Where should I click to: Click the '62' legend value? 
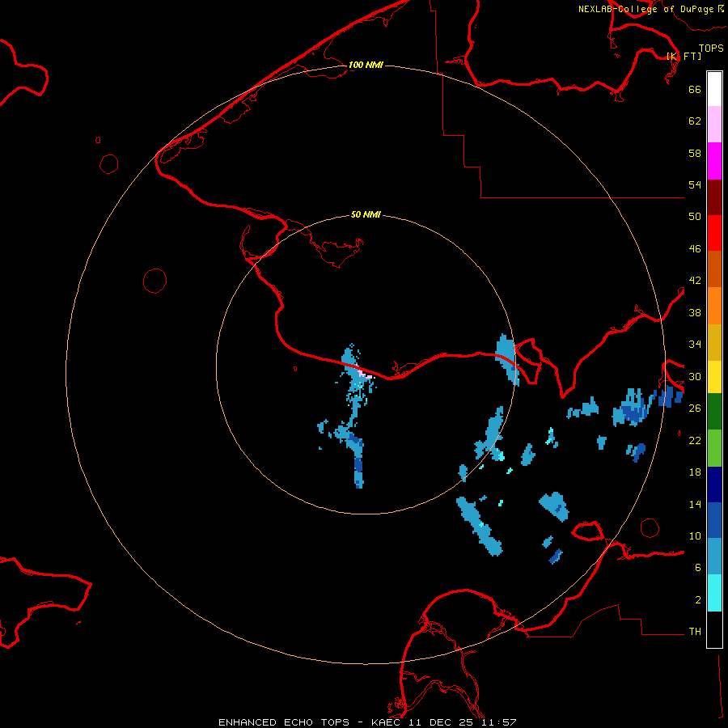click(695, 121)
